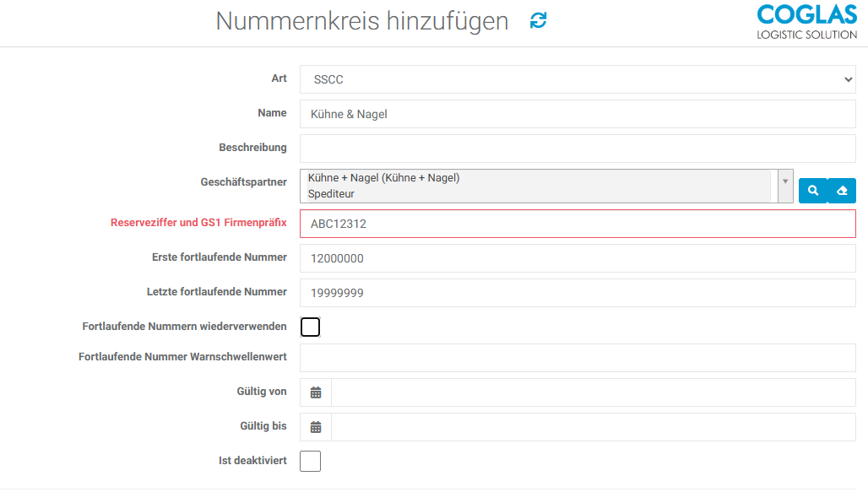Click the Letzte fortlaufende Nummer field
Image resolution: width=868 pixels, height=503 pixels.
click(x=578, y=293)
